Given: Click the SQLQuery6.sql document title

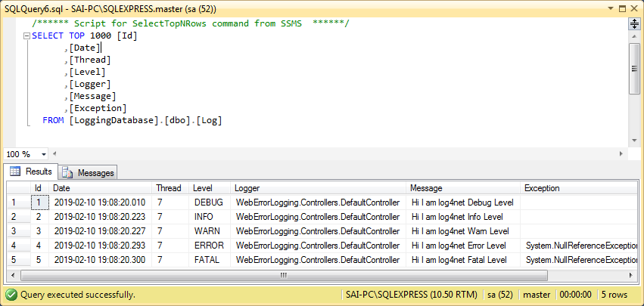Looking at the screenshot, I should [x=110, y=8].
